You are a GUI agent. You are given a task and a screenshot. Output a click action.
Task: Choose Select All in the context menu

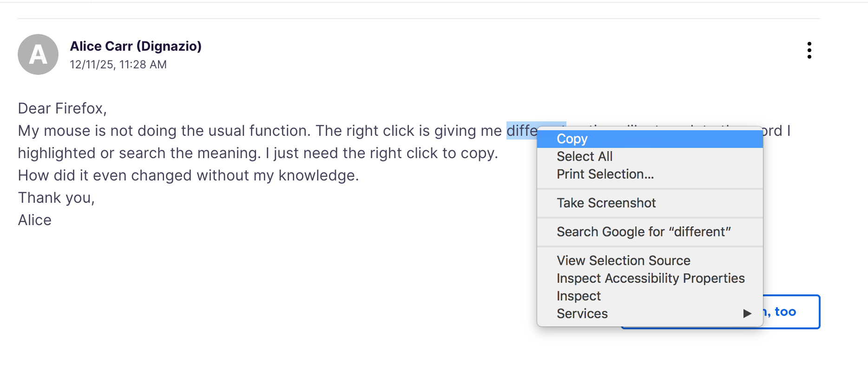[585, 157]
